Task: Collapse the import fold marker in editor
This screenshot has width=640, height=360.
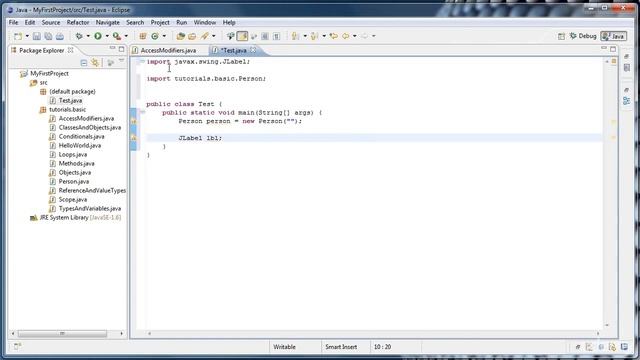Action: coord(142,61)
